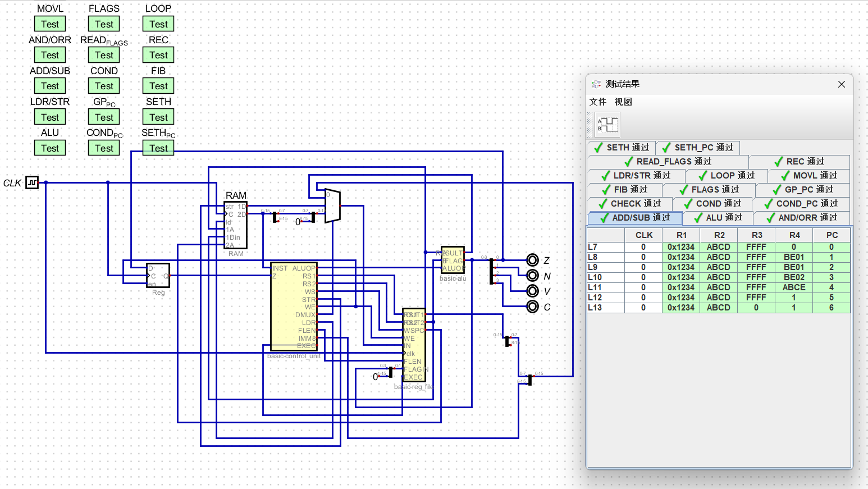This screenshot has width=868, height=489.
Task: Click the N output LED
Action: click(x=532, y=275)
